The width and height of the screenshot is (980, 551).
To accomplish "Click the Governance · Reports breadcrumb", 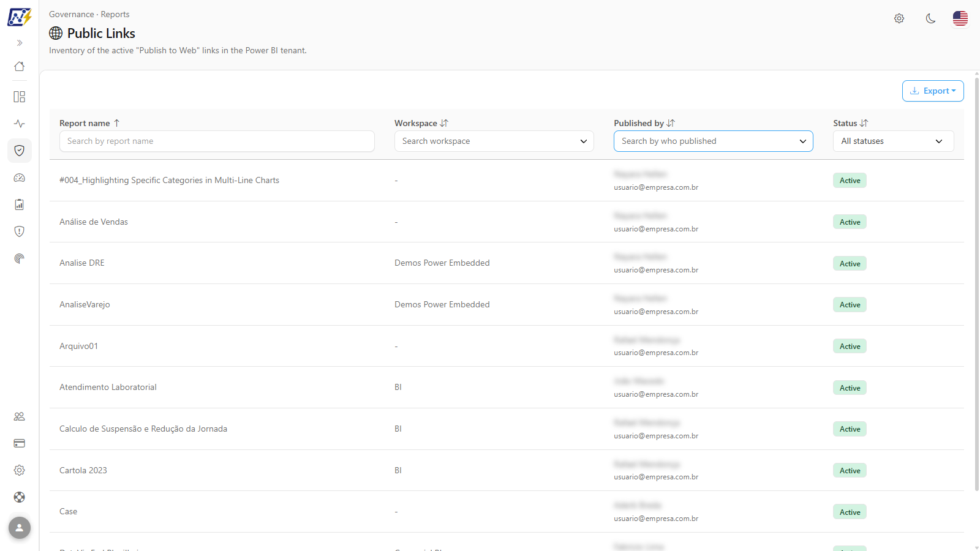I will 89,14.
